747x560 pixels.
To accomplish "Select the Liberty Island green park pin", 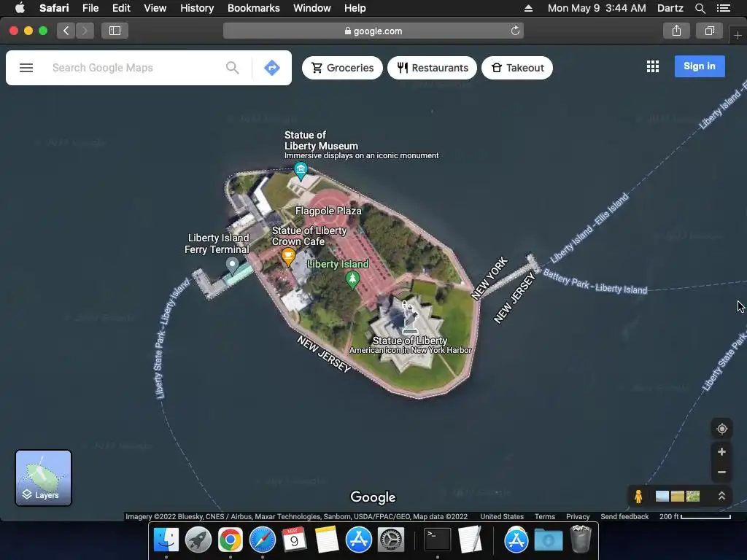I will (x=352, y=279).
